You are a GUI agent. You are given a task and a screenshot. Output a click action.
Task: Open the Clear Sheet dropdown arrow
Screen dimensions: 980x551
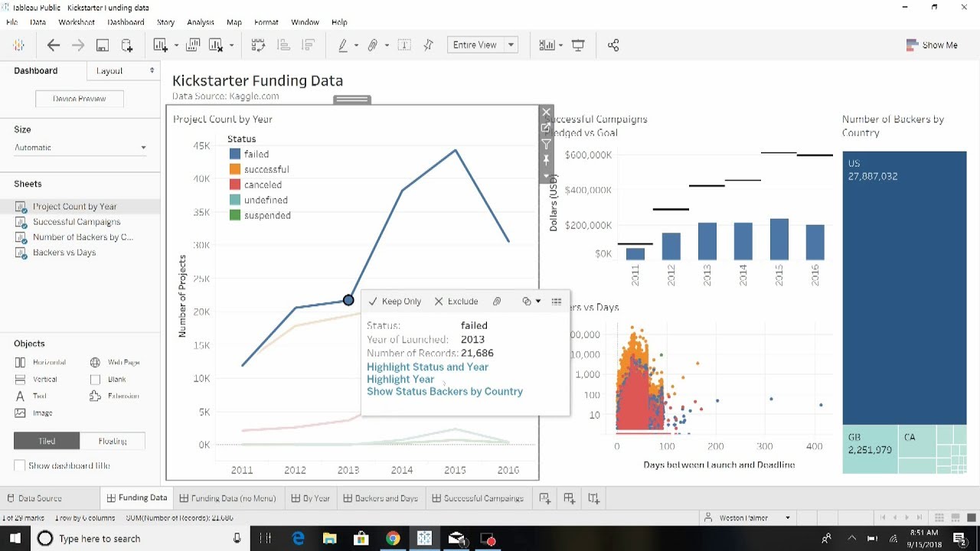click(231, 45)
